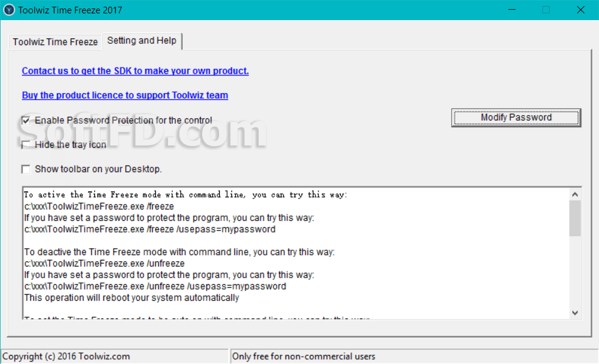Click the help text scroll down arrow

tap(575, 313)
